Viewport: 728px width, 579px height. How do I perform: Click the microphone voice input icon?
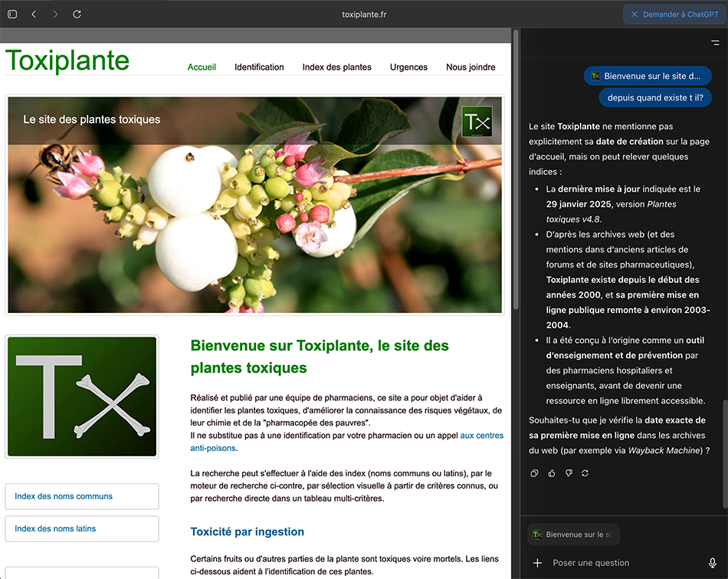[712, 563]
